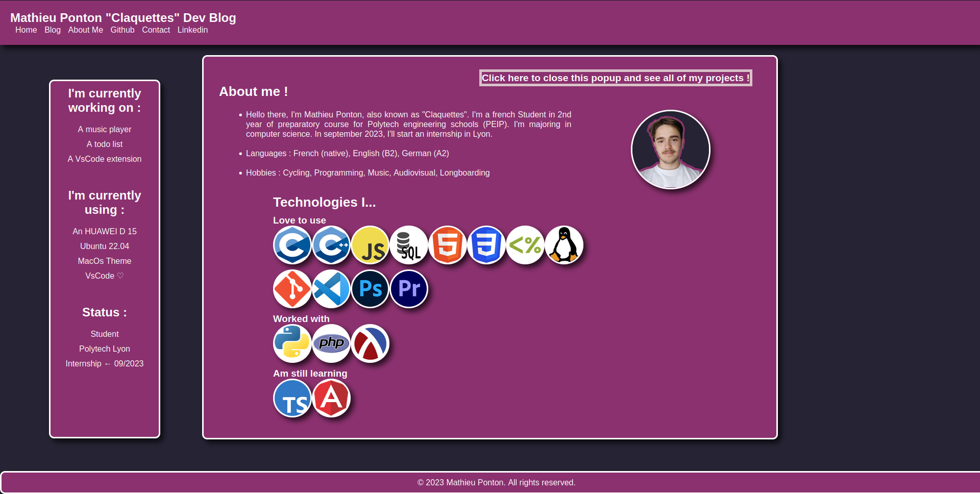The height and width of the screenshot is (494, 980).
Task: Click "Student" under Status
Action: click(x=105, y=334)
